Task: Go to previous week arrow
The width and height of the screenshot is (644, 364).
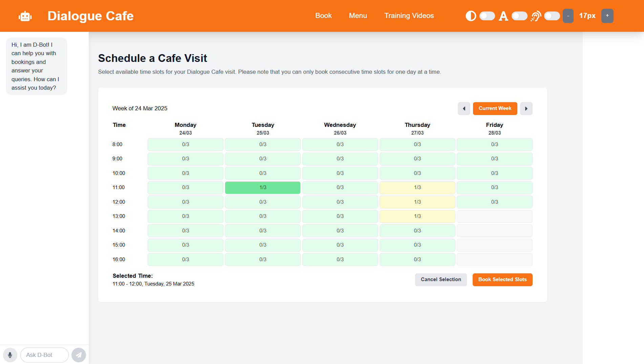Action: tap(464, 109)
